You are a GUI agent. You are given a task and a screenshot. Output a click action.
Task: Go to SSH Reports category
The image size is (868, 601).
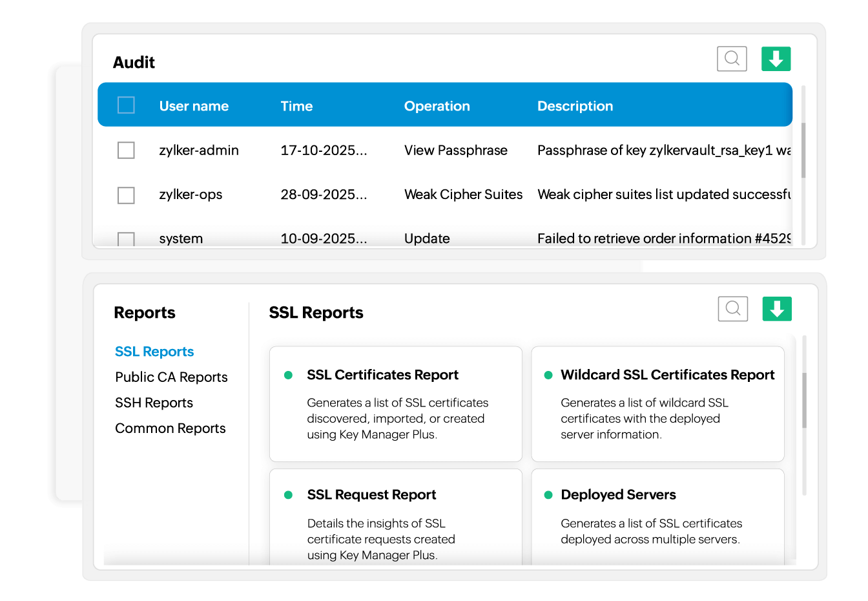[x=154, y=403]
